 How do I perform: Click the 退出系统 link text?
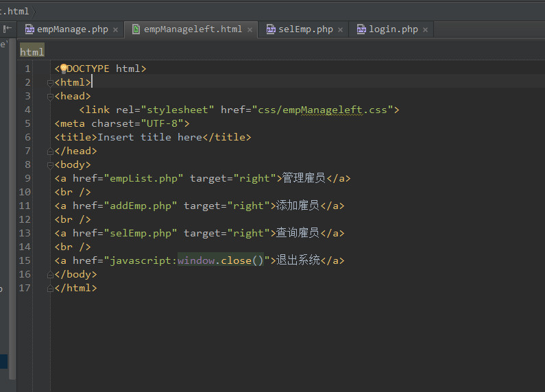point(298,260)
